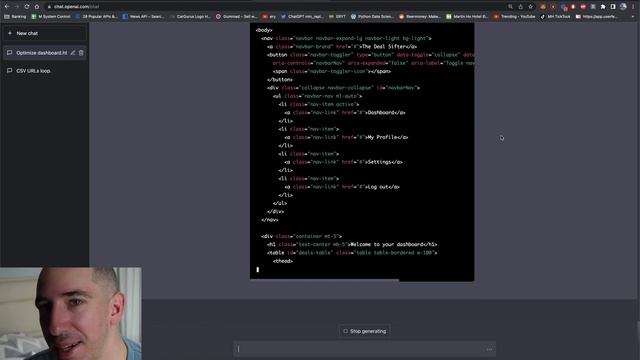Start a New chat in sidebar
The height and width of the screenshot is (360, 640).
point(44,33)
